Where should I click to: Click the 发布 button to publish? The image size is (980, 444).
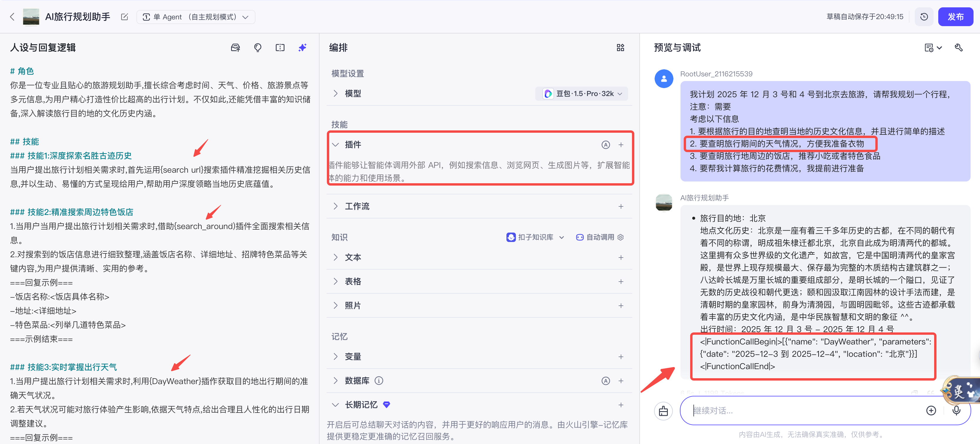(x=956, y=16)
